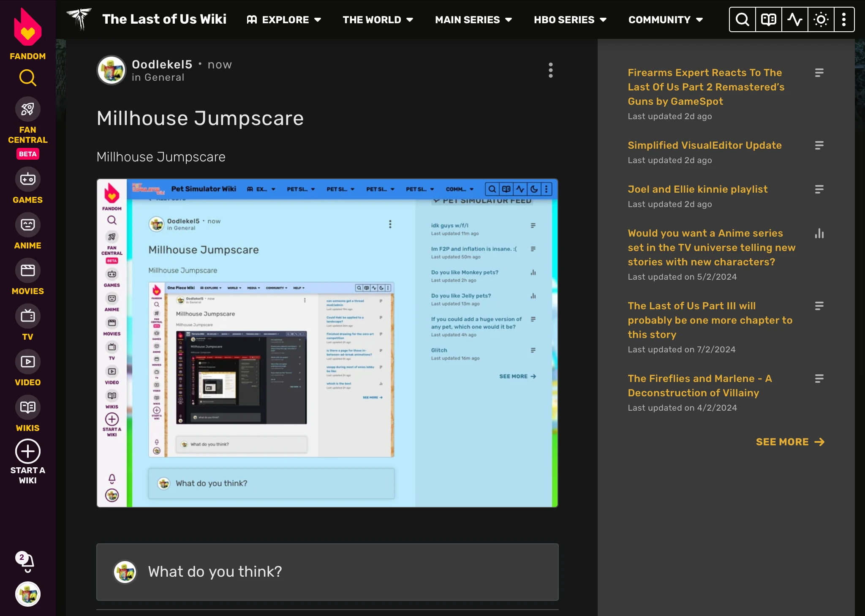Click the What do you think reply field
This screenshot has height=616, width=865.
coord(327,572)
